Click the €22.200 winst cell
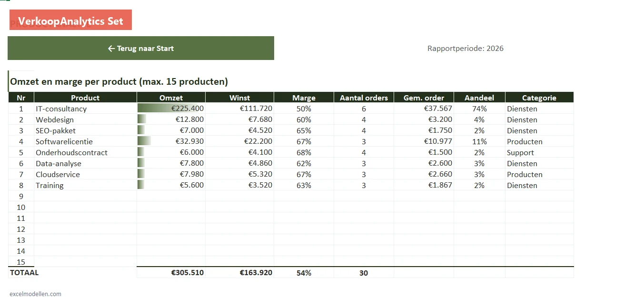The height and width of the screenshot is (308, 644). pos(239,141)
